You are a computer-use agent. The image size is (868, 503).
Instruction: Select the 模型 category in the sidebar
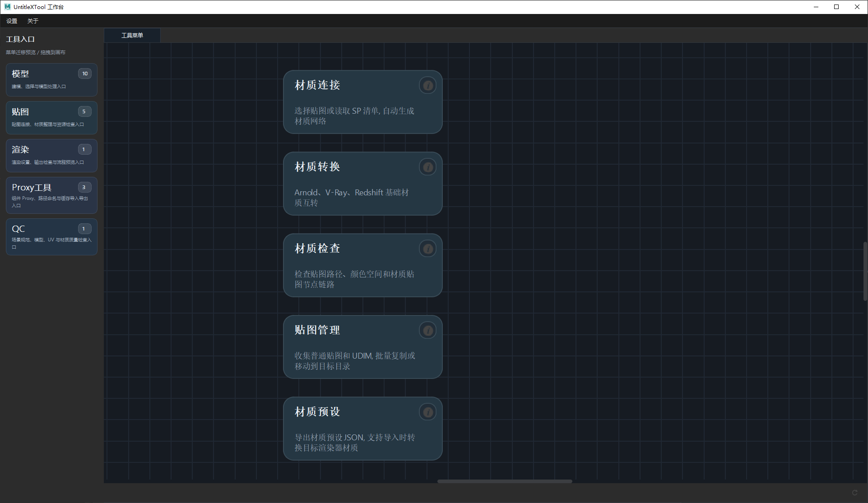pyautogui.click(x=51, y=79)
